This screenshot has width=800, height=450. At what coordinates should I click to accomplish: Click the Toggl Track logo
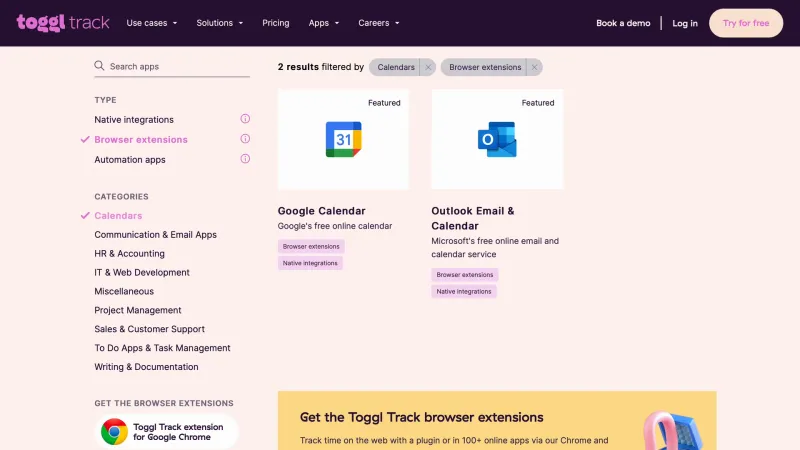coord(63,23)
